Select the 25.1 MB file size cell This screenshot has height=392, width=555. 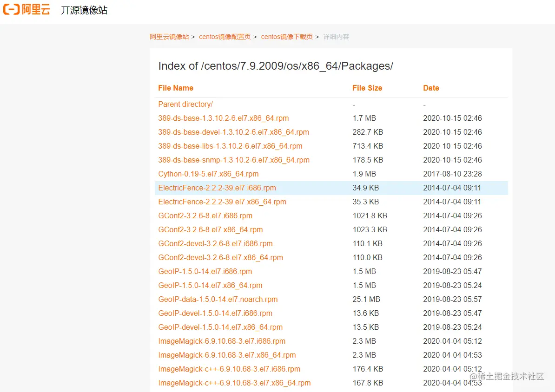point(366,299)
